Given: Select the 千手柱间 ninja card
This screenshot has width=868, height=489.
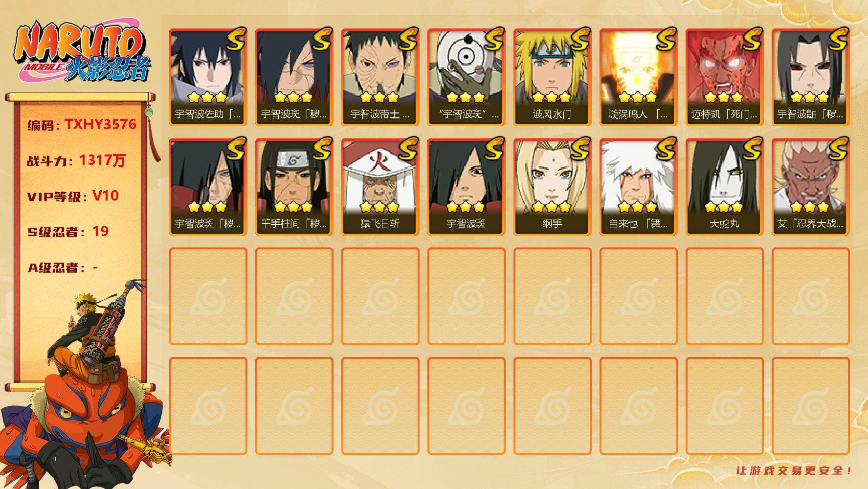Looking at the screenshot, I should coord(294,187).
